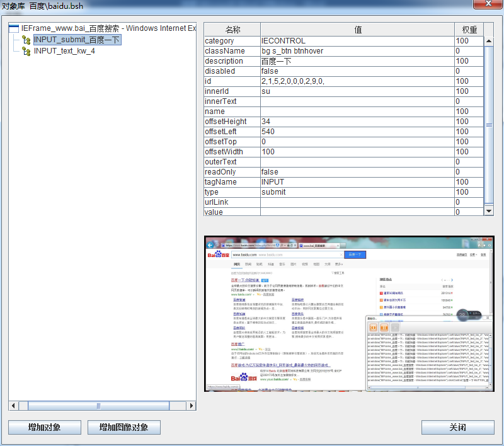
Task: Select the IEFrame_www.bai_百度搜索 root node
Action: click(108, 28)
